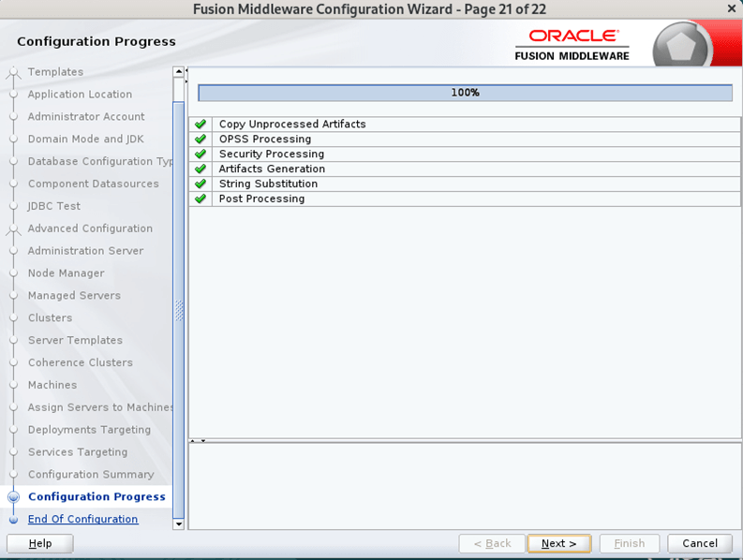The height and width of the screenshot is (560, 743).
Task: Select the Configuration Progress step
Action: (97, 496)
